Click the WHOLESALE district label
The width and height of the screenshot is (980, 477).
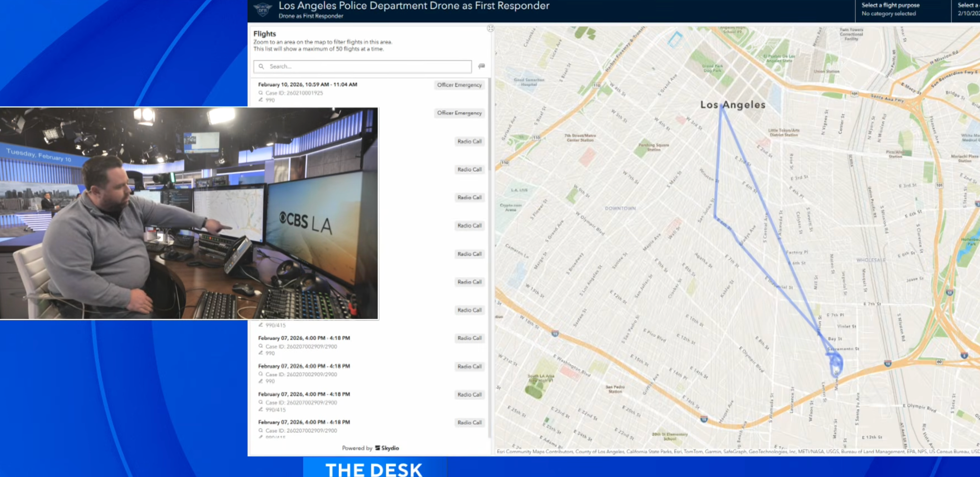(x=871, y=260)
